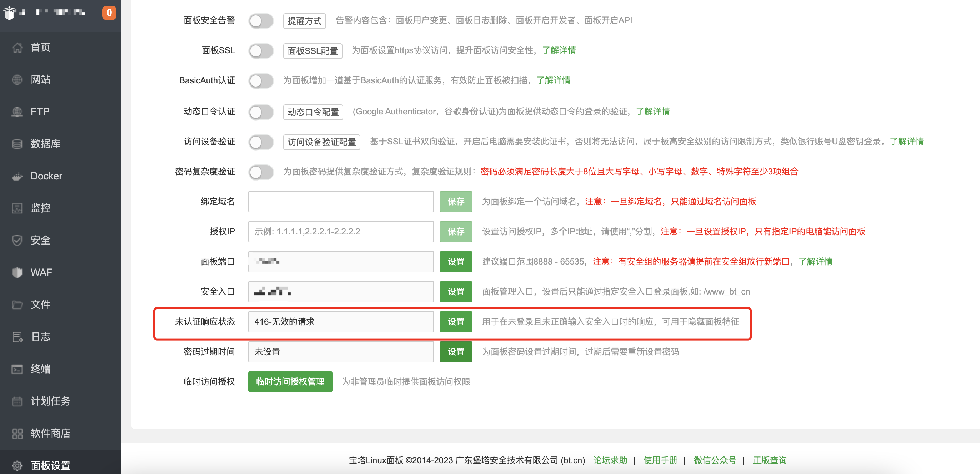Click the calendar icon beside 计划任务
The width and height of the screenshot is (980, 474).
point(17,401)
